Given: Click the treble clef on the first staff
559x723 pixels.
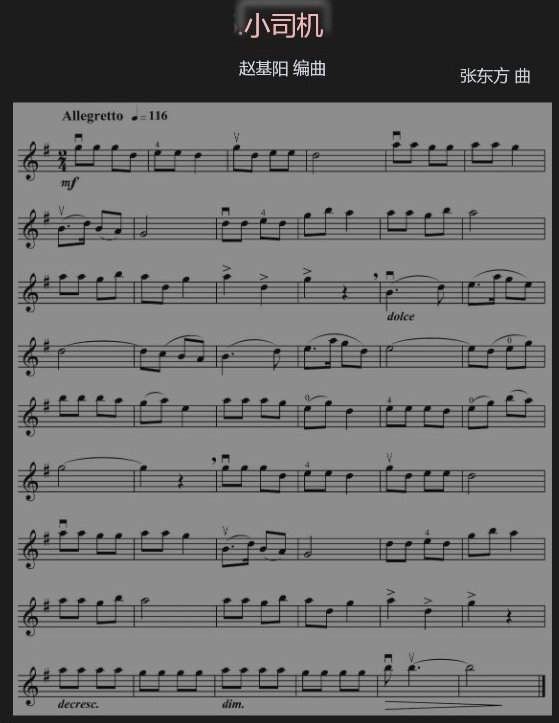Looking at the screenshot, I should tap(31, 161).
